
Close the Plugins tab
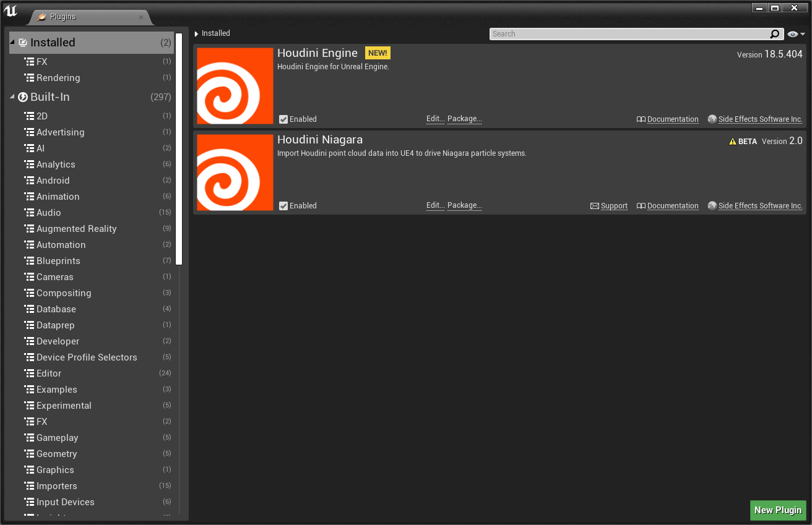tap(141, 17)
